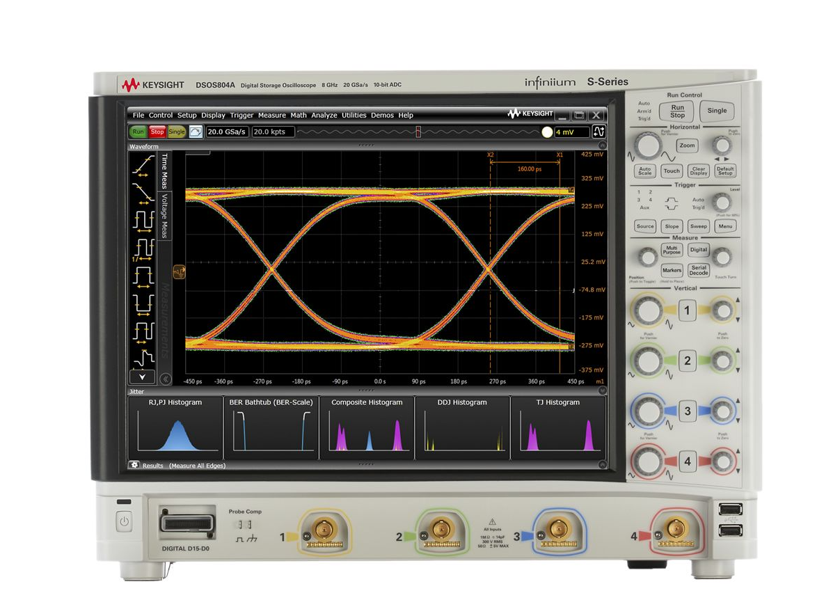The height and width of the screenshot is (616, 840).
Task: Toggle channel 1 button on the Vertical panel
Action: pyautogui.click(x=688, y=310)
